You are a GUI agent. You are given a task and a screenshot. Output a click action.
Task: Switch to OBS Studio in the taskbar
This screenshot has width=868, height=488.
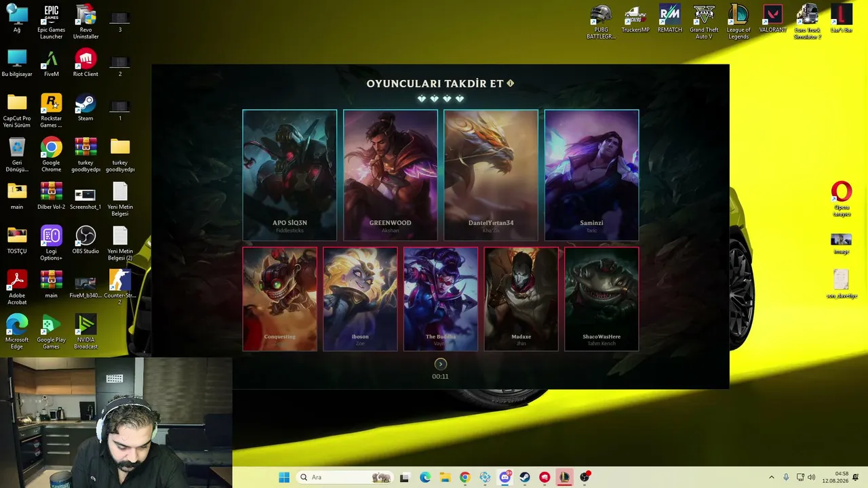(585, 477)
